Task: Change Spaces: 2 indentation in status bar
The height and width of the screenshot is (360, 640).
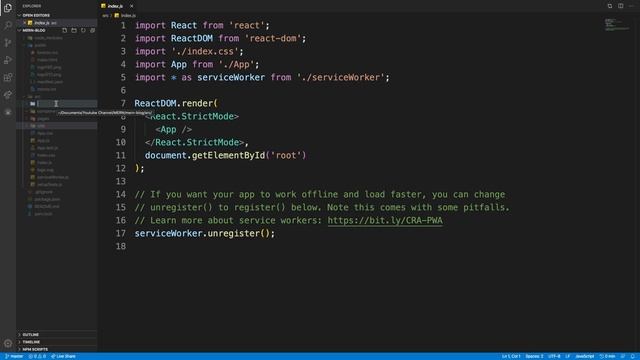Action: pyautogui.click(x=534, y=356)
